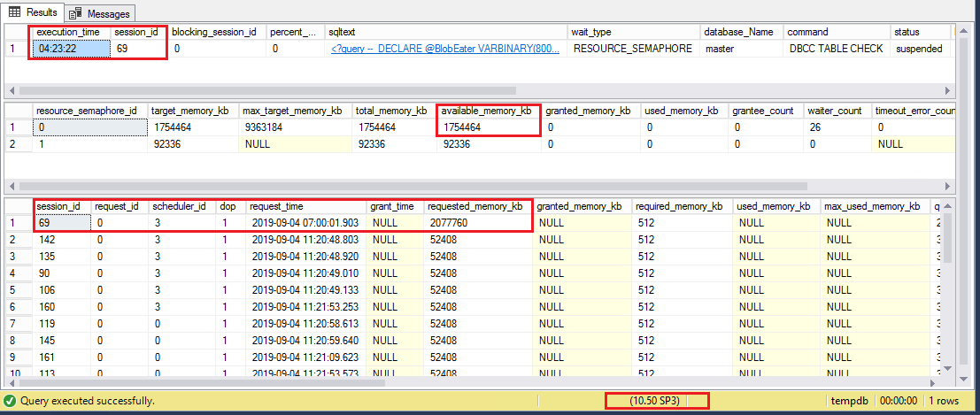The image size is (980, 415).
Task: Select the DBCC TABLE CHECK command cell
Action: tap(836, 48)
